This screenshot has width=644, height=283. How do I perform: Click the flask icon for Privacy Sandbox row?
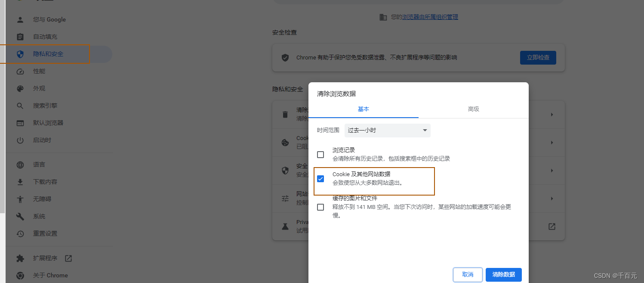tap(285, 227)
